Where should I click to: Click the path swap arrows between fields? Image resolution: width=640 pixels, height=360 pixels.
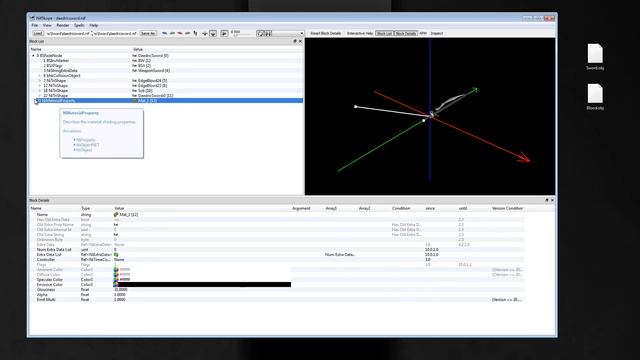92,33
